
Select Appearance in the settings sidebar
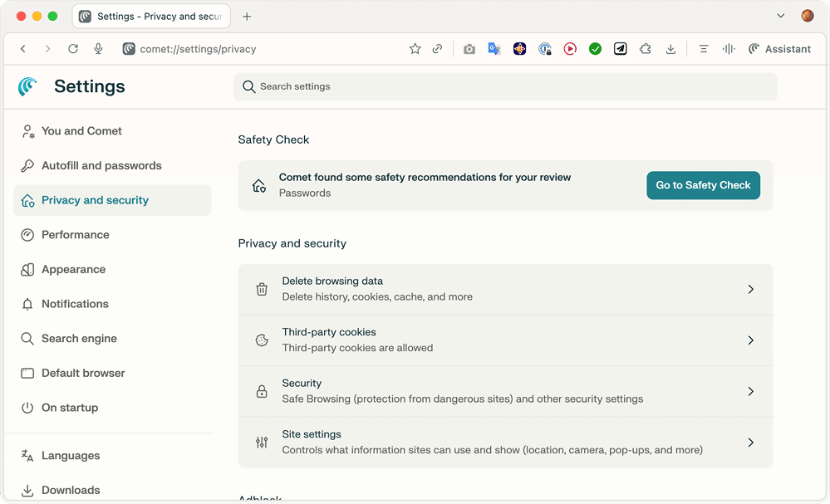73,269
